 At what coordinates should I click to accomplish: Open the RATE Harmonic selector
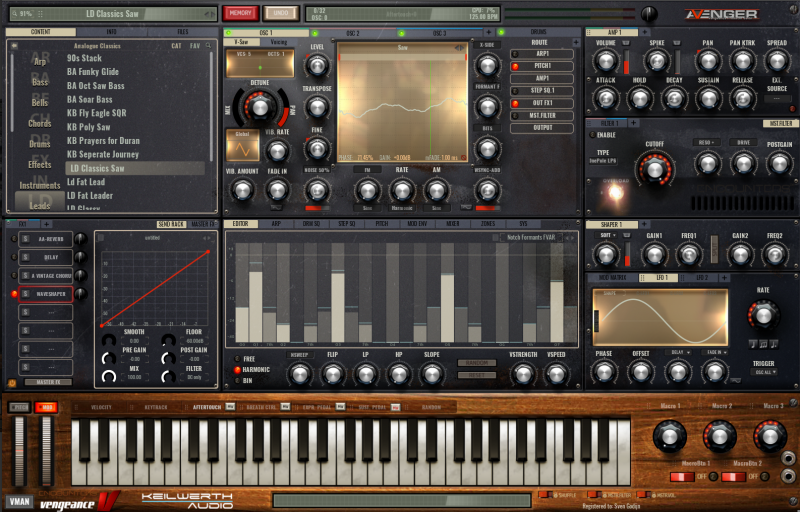tap(402, 208)
